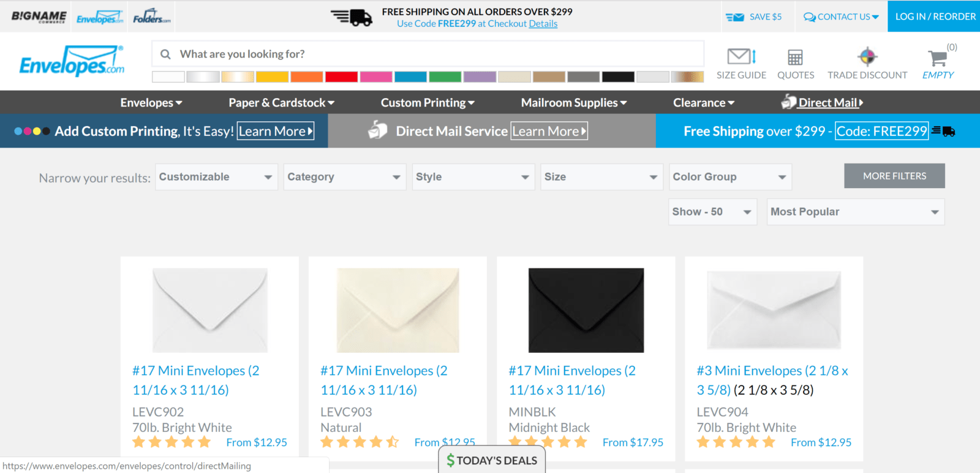980x473 pixels.
Task: Open the Color Group filter dropdown
Action: coord(729,177)
